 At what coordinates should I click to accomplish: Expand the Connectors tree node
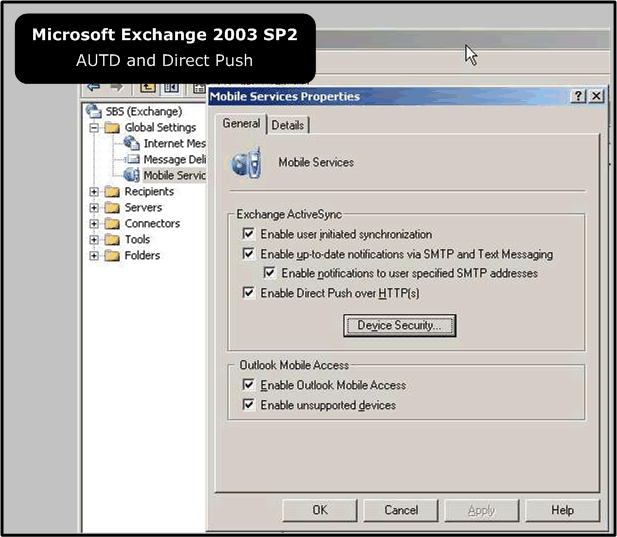pos(94,223)
